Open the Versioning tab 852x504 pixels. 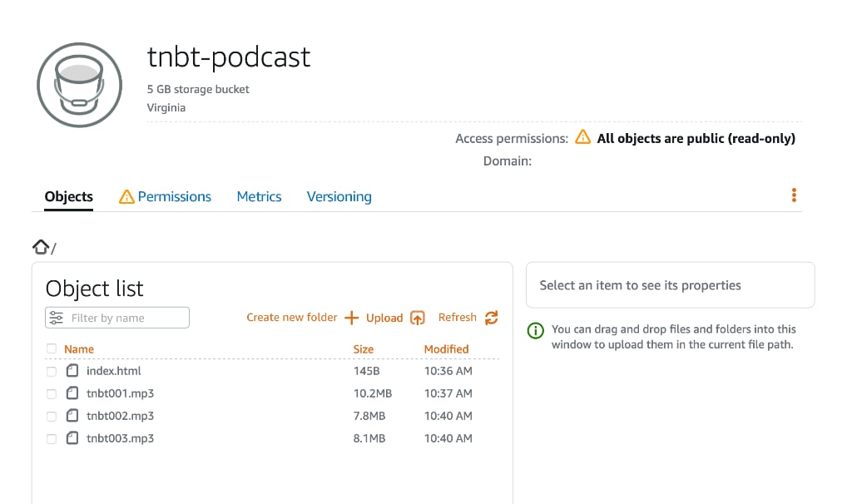(x=339, y=196)
